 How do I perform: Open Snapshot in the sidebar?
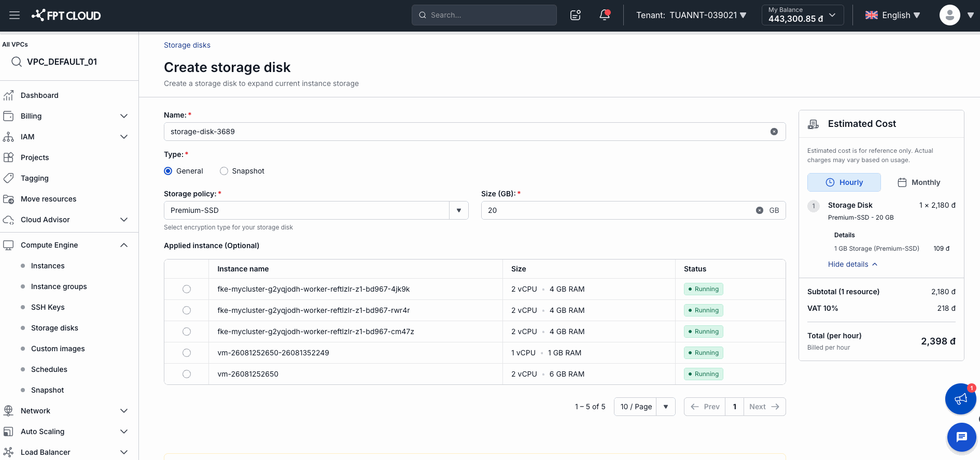[48, 390]
